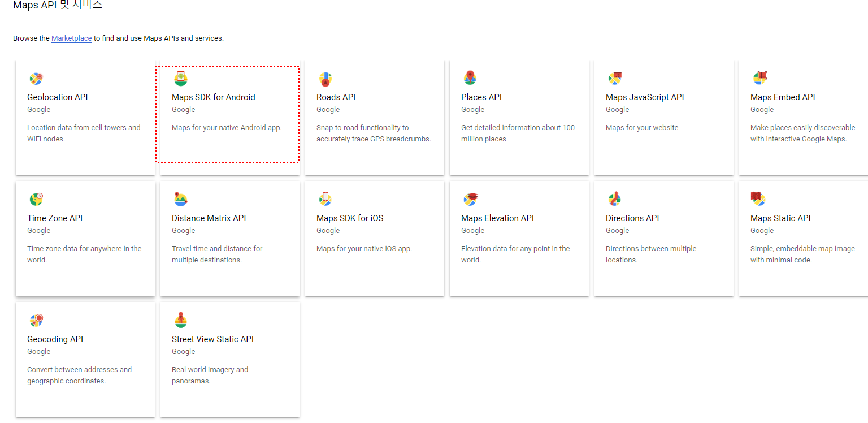
Task: Click the Places API pin icon
Action: [x=470, y=78]
